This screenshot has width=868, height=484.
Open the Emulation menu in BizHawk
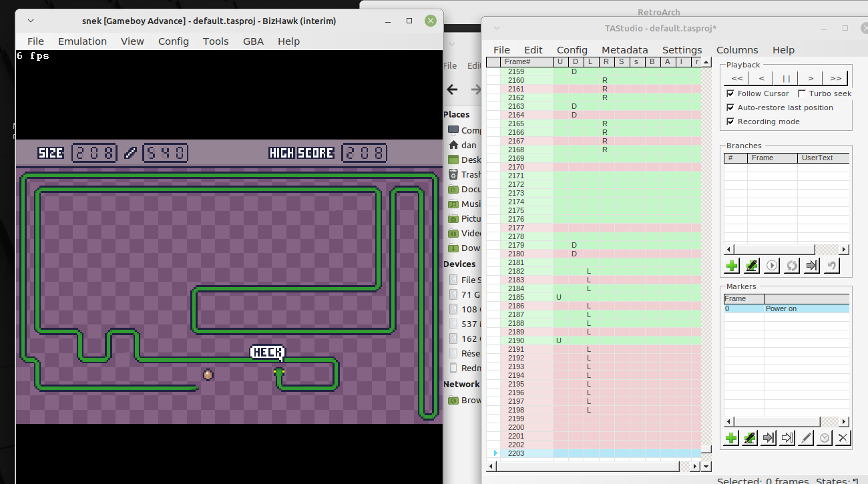(82, 41)
